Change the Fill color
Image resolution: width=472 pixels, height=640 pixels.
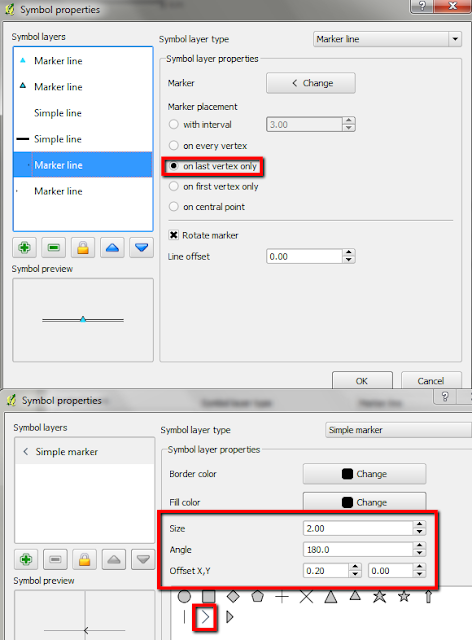(364, 502)
